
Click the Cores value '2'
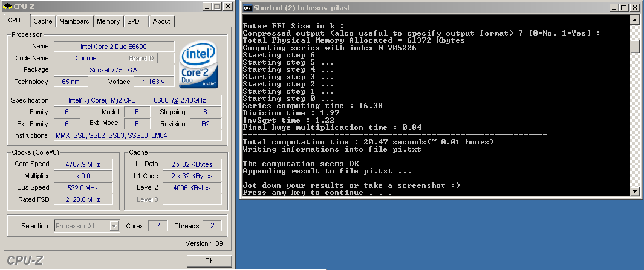tap(158, 226)
